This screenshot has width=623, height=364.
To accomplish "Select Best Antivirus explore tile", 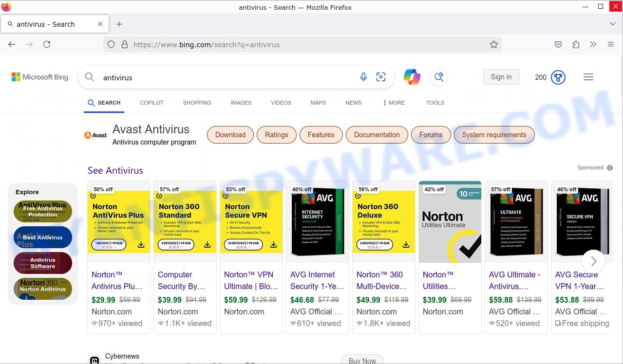I will [43, 237].
